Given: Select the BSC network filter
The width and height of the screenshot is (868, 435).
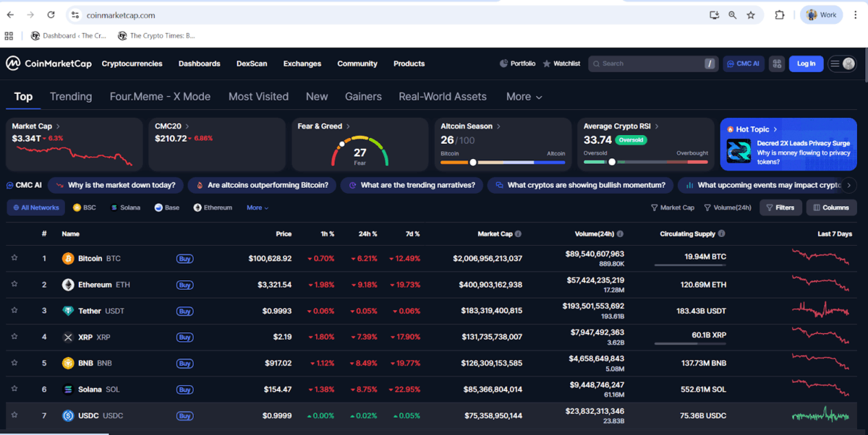Looking at the screenshot, I should (85, 207).
